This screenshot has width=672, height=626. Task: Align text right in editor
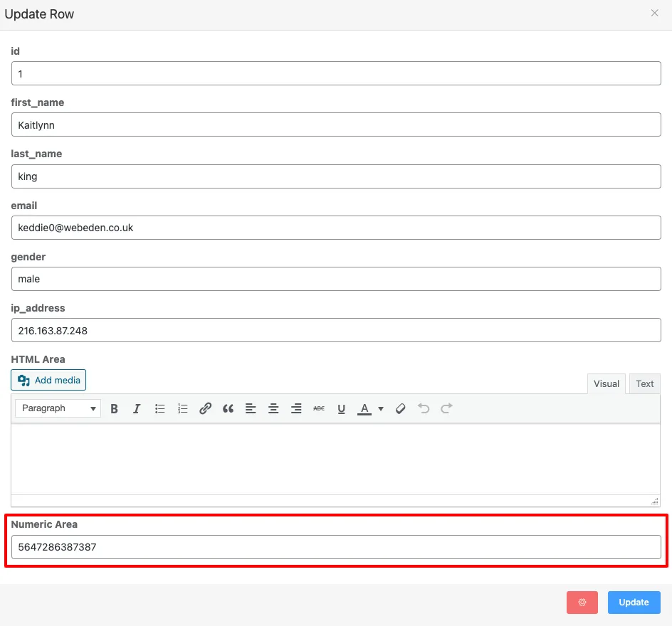click(x=296, y=408)
